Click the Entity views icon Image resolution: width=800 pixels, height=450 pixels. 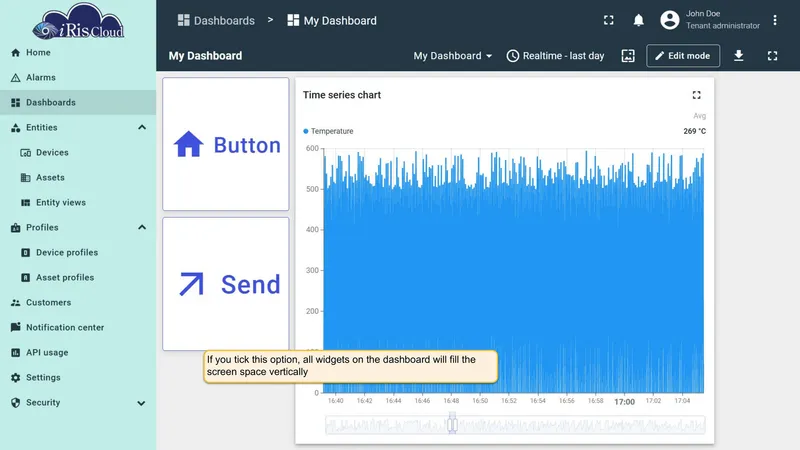[x=26, y=203]
